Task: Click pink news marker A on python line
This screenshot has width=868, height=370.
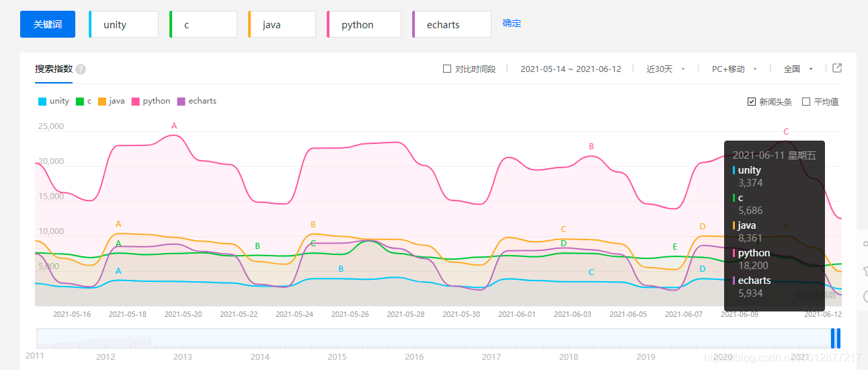Action: [x=174, y=126]
